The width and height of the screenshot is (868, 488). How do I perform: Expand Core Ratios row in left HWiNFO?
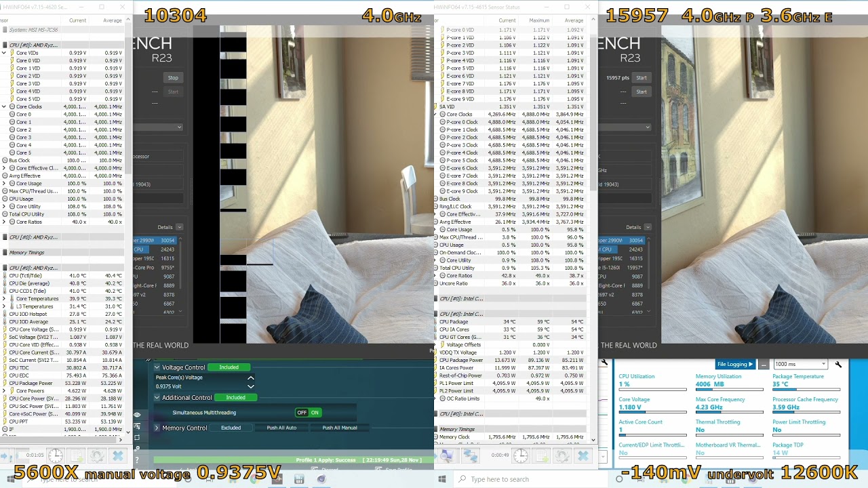tap(4, 222)
